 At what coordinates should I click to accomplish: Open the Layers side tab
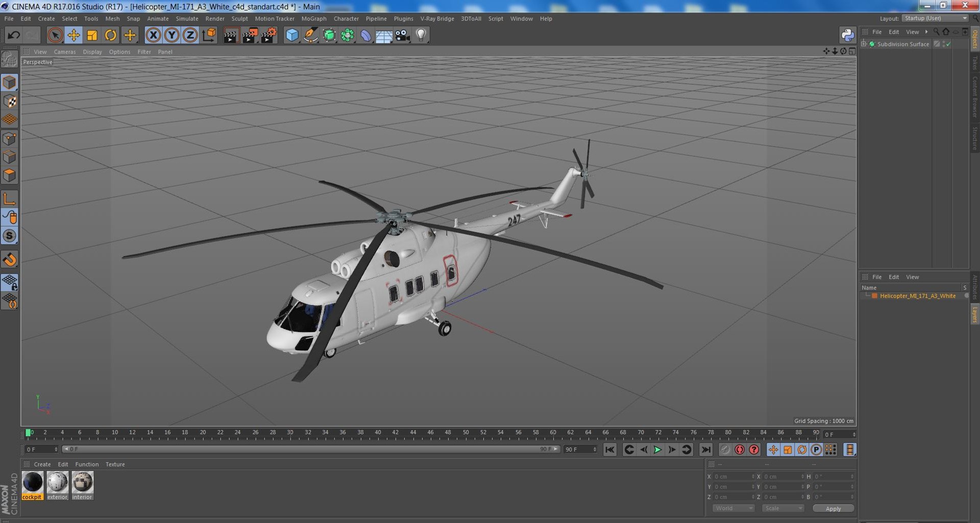975,314
